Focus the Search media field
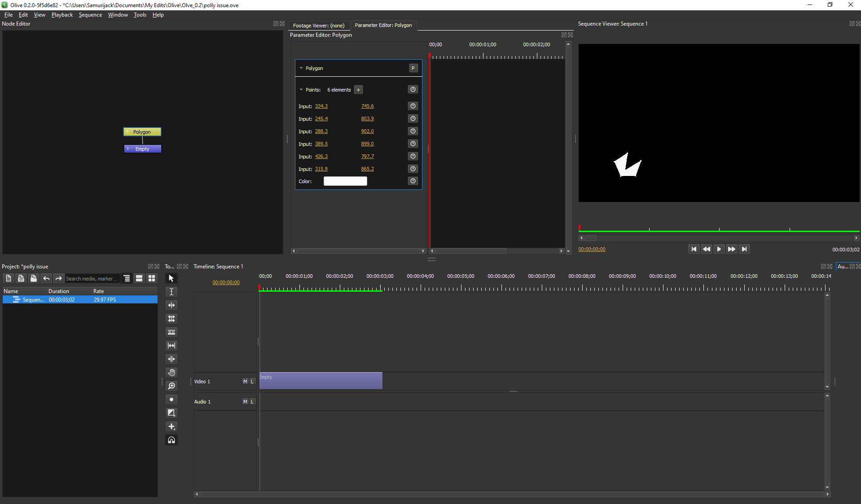 (x=92, y=279)
